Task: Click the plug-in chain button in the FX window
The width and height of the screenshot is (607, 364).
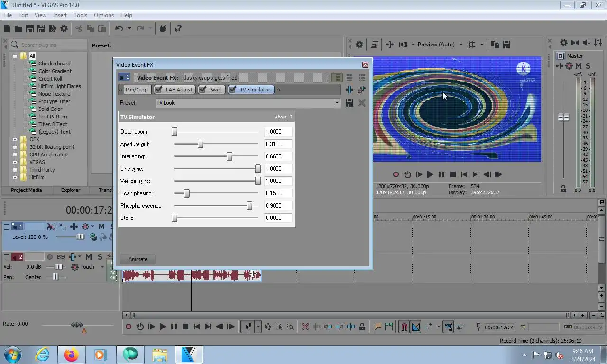Action: [x=349, y=90]
